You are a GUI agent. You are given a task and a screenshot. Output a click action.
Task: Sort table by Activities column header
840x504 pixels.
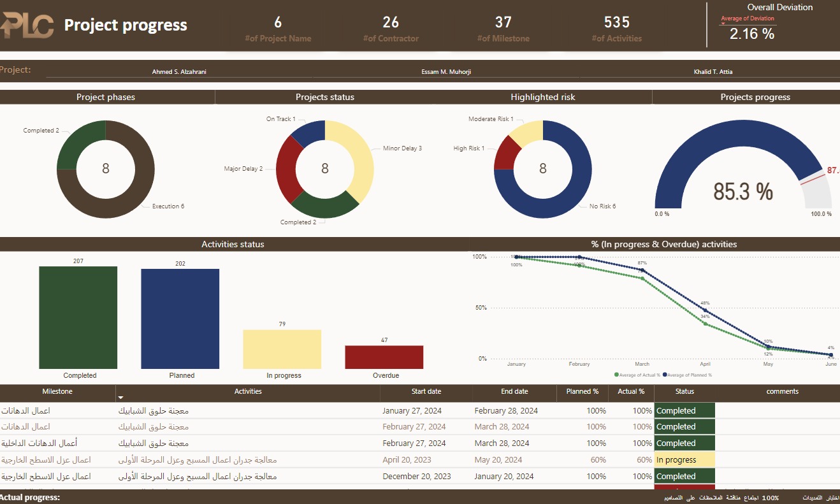[248, 391]
